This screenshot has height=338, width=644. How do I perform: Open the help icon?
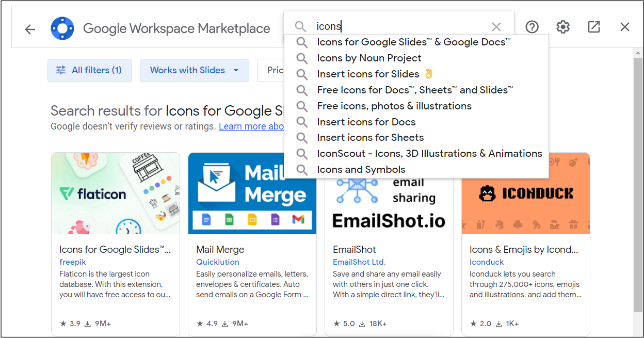coord(532,26)
